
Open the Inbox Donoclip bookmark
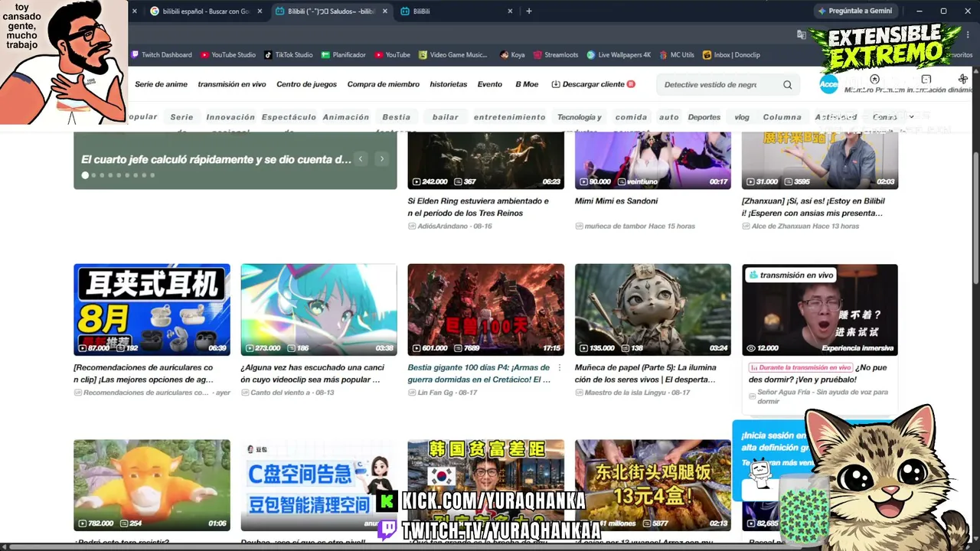(731, 55)
